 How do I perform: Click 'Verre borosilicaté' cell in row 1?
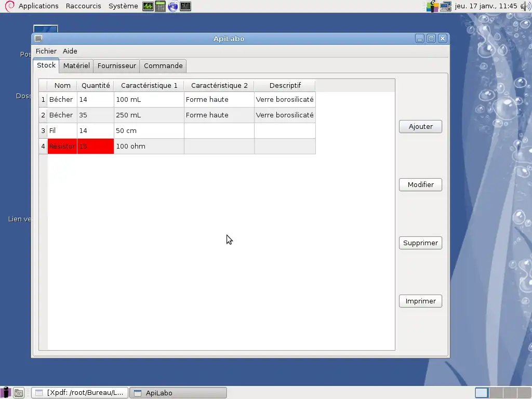coord(285,100)
